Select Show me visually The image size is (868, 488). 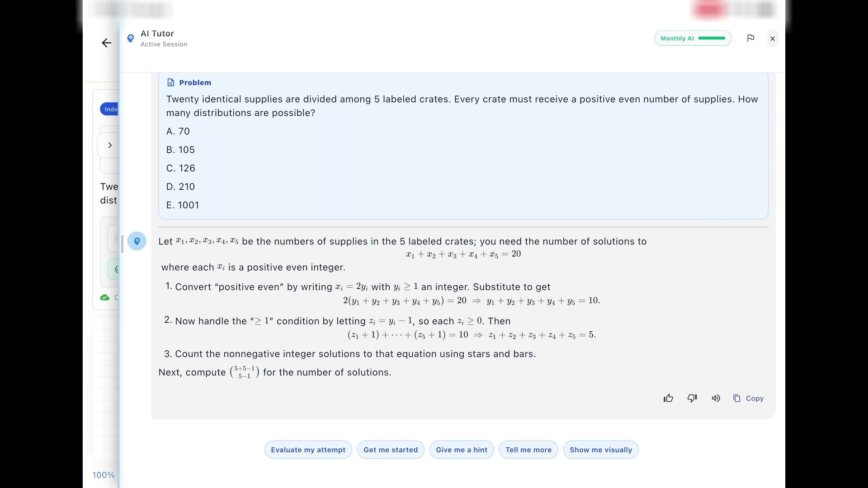(x=601, y=450)
